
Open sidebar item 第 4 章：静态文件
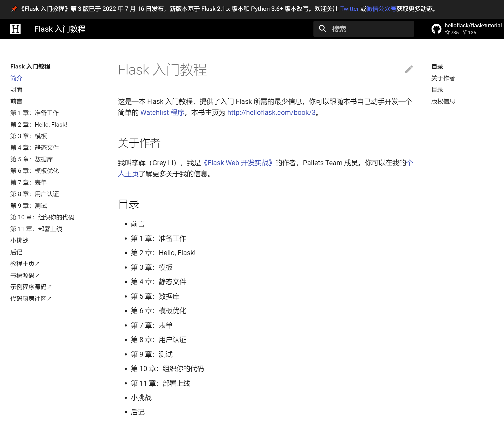[x=35, y=147]
